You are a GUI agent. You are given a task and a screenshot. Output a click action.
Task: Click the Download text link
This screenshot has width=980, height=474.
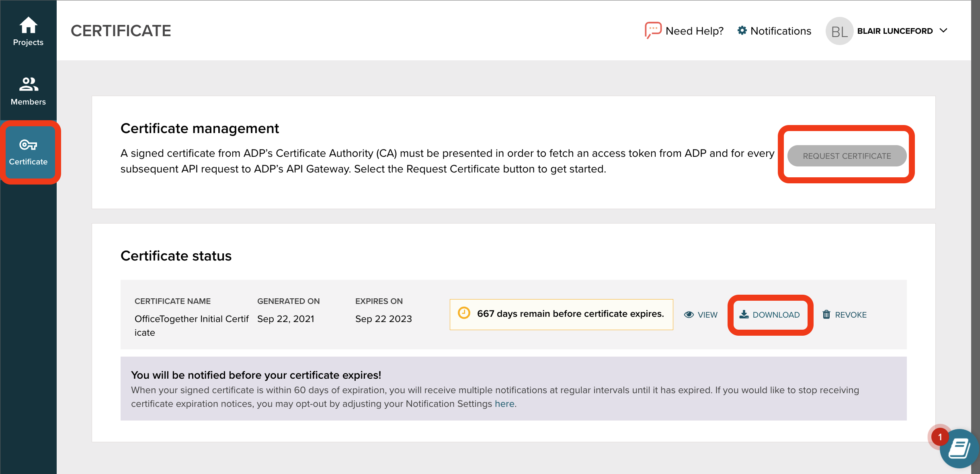click(x=776, y=315)
